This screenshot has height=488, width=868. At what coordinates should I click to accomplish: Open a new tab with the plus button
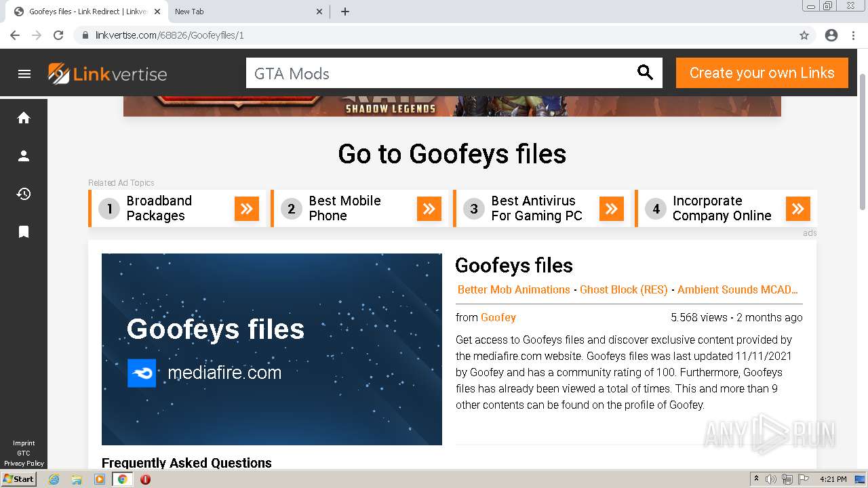[344, 12]
